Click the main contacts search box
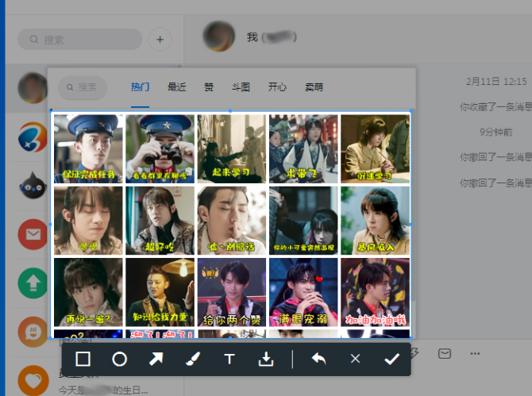Viewport: 532px width, 396px height. click(79, 40)
